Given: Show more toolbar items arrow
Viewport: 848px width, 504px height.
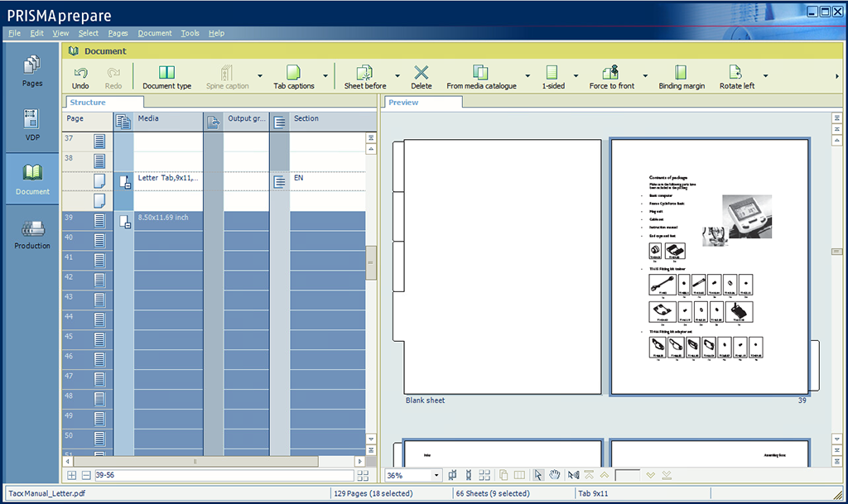Looking at the screenshot, I should tap(837, 76).
